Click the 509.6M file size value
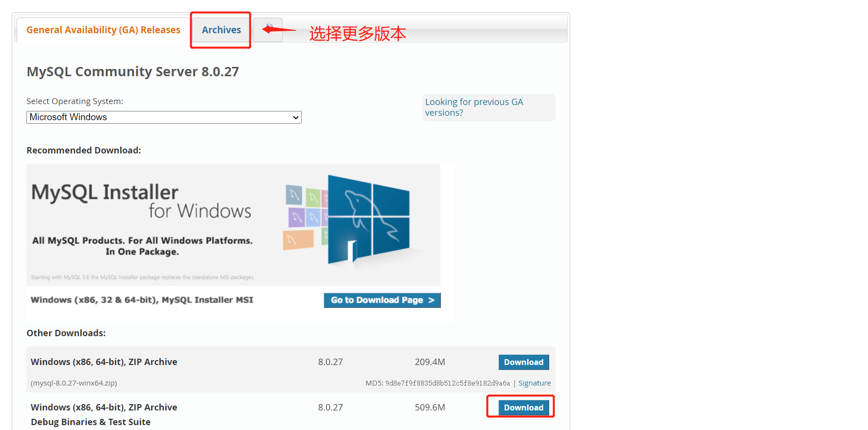The height and width of the screenshot is (430, 868). click(430, 408)
